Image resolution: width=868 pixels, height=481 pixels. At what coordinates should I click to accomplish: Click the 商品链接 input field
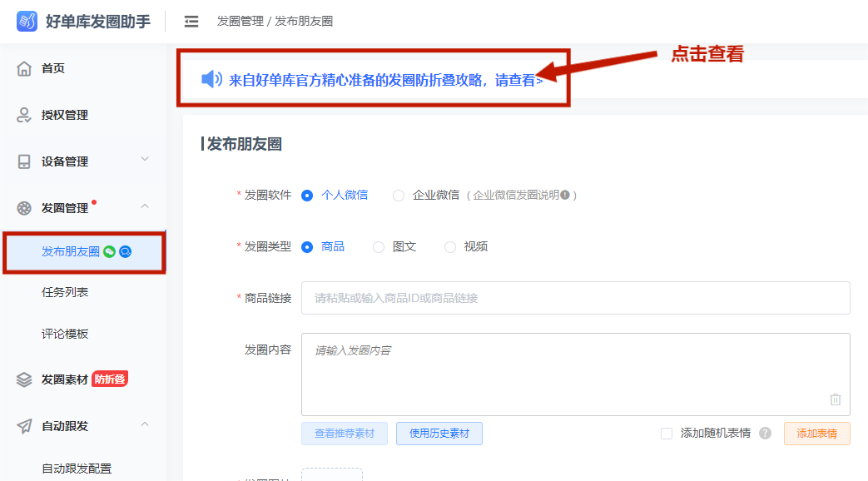click(576, 298)
